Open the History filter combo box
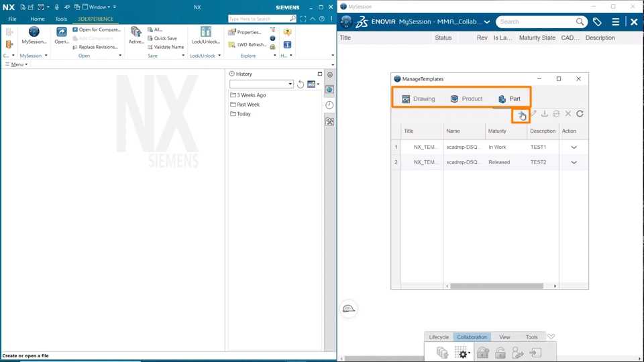Viewport: 644px width, 362px height. point(261,84)
